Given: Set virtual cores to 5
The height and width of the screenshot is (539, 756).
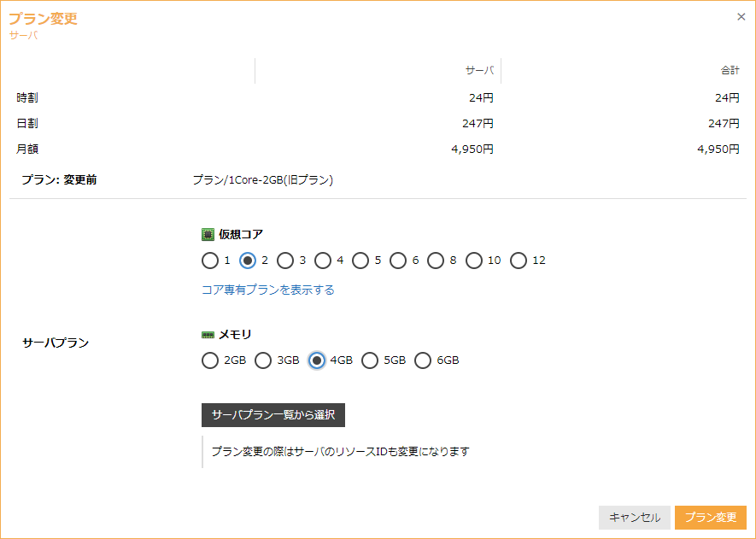Looking at the screenshot, I should [360, 261].
